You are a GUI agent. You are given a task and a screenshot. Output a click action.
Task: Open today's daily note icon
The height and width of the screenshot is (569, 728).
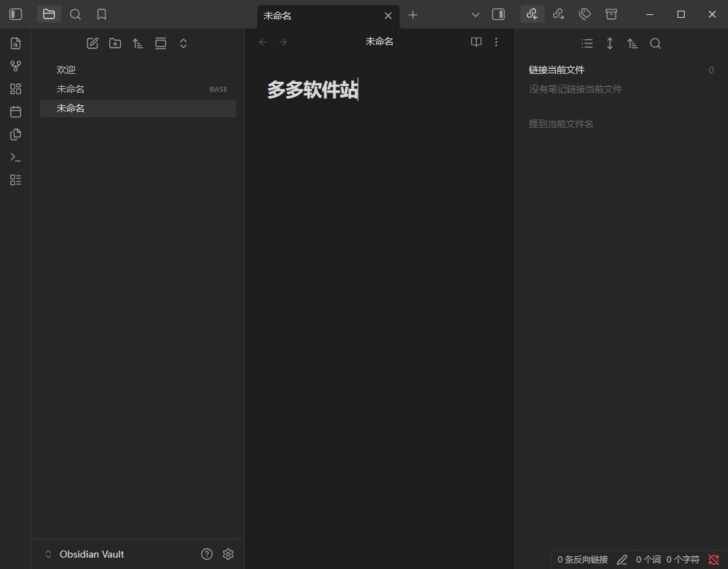click(16, 112)
